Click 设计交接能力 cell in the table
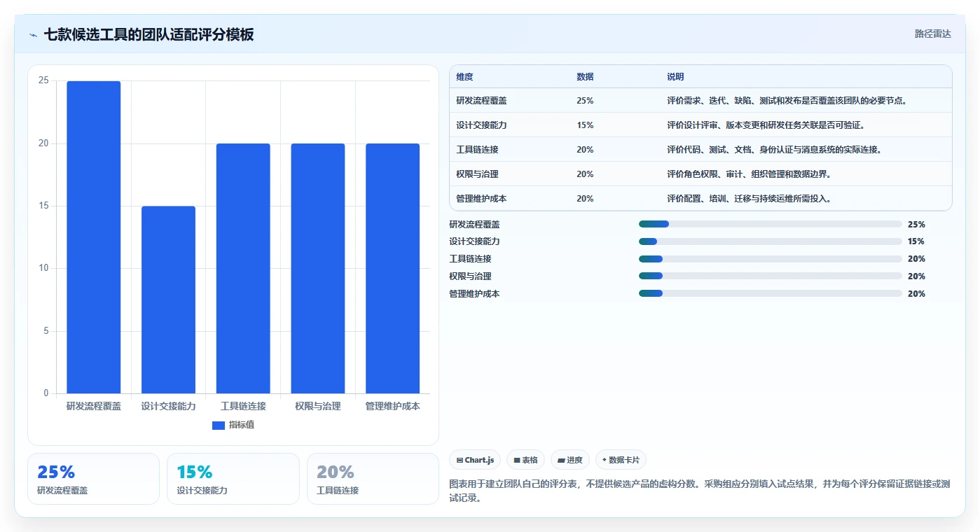The height and width of the screenshot is (532, 980). click(481, 125)
